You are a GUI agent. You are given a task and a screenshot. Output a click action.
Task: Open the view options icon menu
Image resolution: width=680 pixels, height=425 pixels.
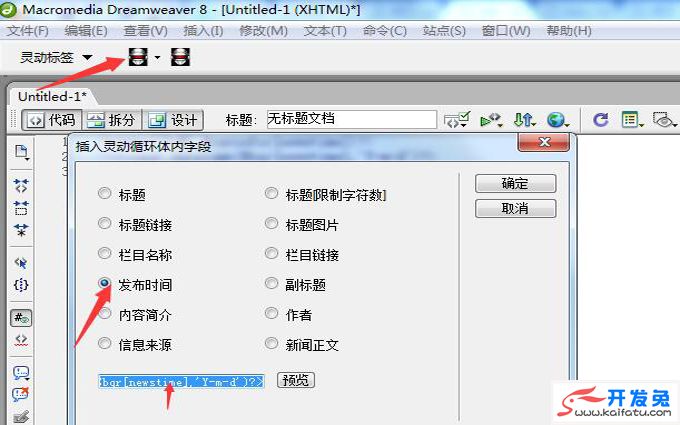[x=632, y=120]
